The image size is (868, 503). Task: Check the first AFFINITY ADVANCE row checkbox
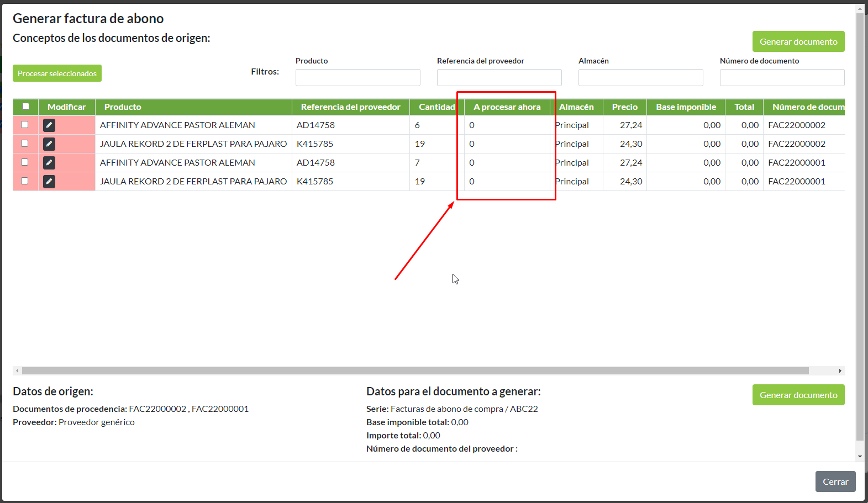[24, 125]
